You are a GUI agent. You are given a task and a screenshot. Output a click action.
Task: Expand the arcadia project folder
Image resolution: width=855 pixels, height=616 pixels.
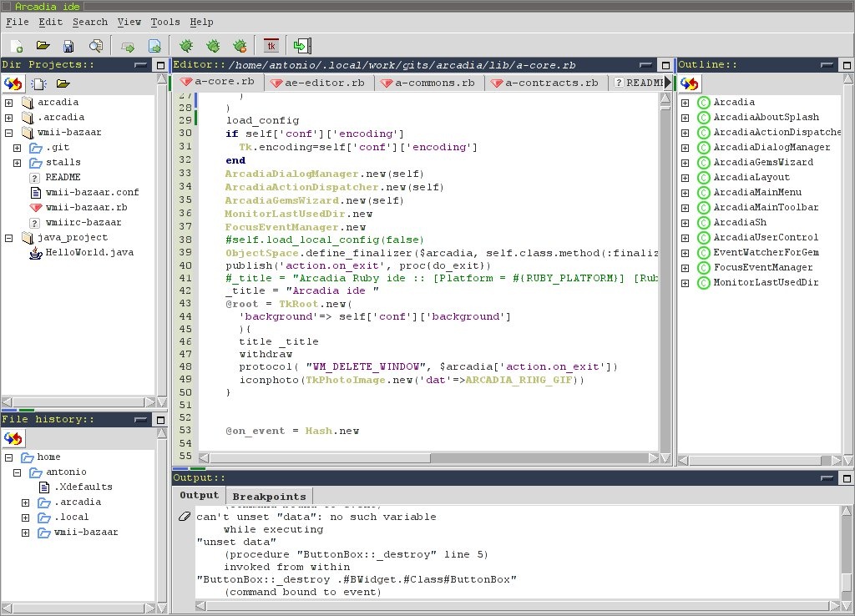(9, 103)
